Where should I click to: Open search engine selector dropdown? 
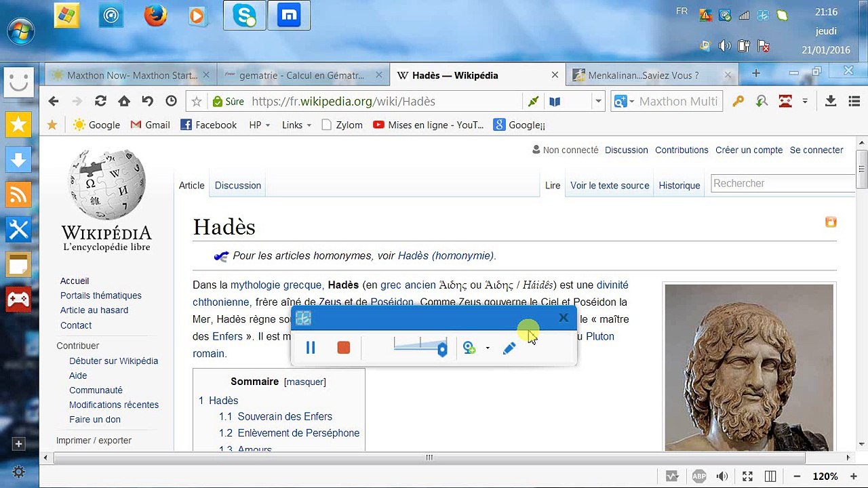[623, 102]
